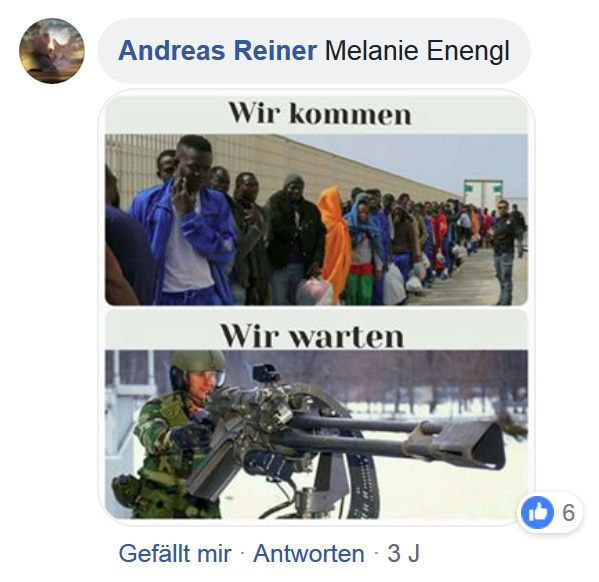Click the dot separator before Antworten
599x582 pixels.
pyautogui.click(x=242, y=554)
